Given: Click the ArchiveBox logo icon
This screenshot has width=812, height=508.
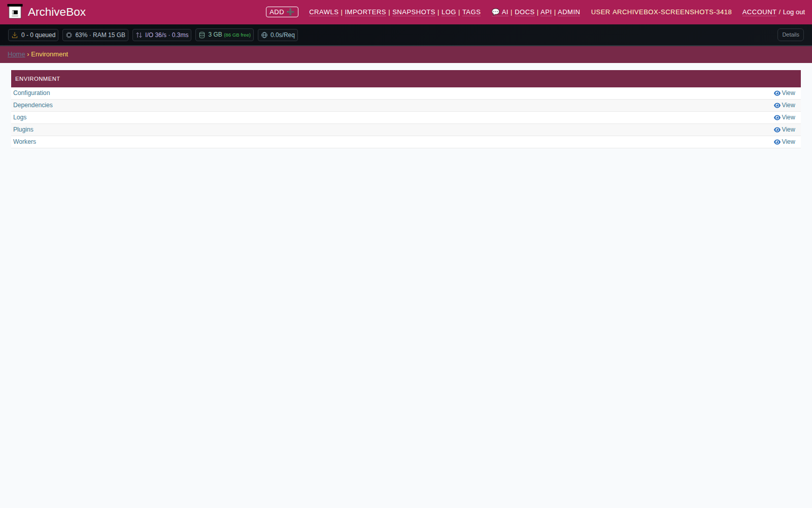Looking at the screenshot, I should 15,12.
